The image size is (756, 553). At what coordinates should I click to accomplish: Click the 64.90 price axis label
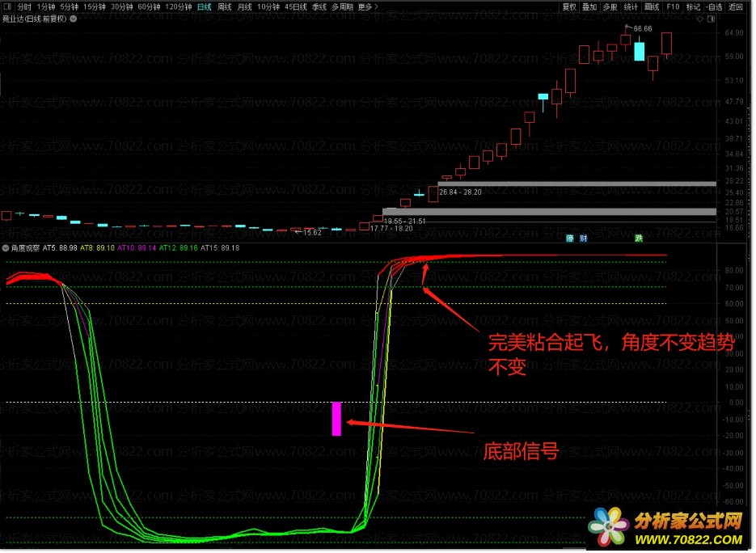pos(734,33)
